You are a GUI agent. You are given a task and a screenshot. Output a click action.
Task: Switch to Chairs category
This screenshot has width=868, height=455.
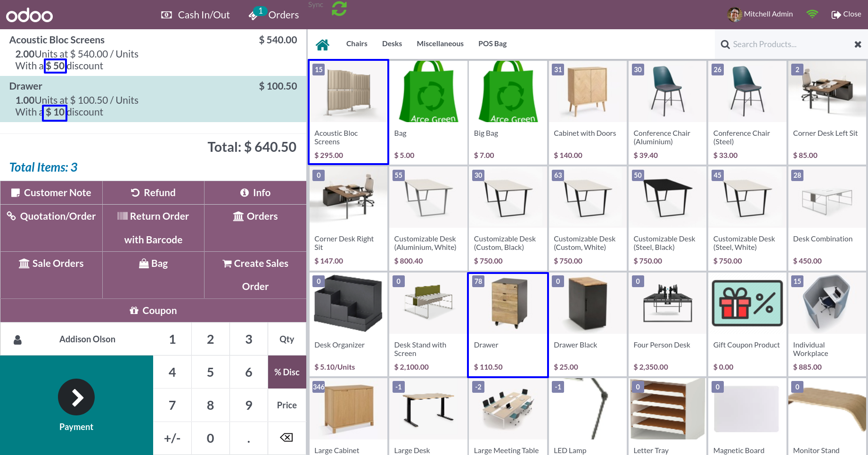(x=357, y=44)
